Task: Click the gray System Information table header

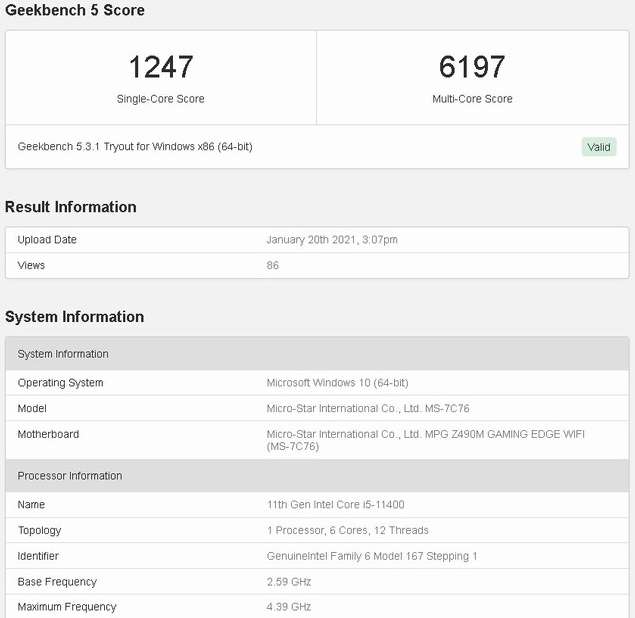Action: coord(317,354)
